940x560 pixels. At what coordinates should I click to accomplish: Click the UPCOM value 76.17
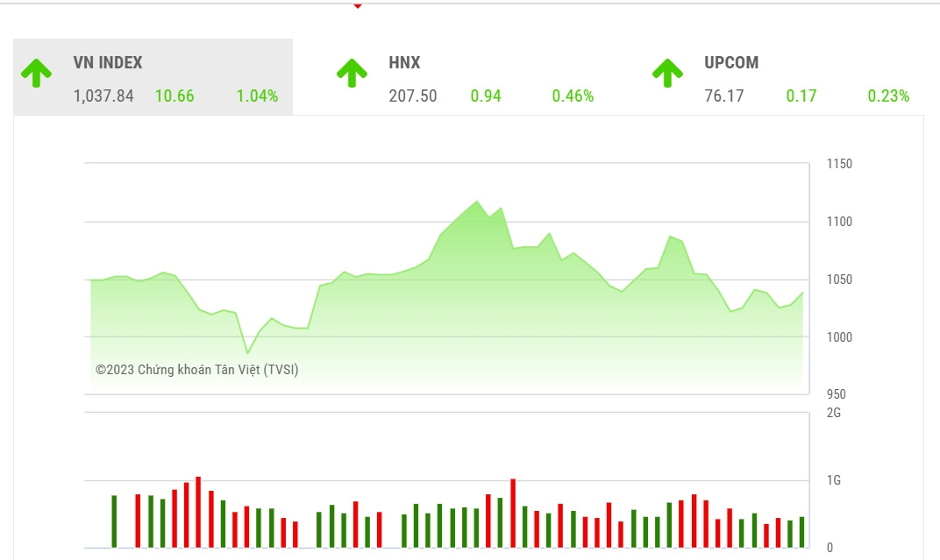[724, 96]
